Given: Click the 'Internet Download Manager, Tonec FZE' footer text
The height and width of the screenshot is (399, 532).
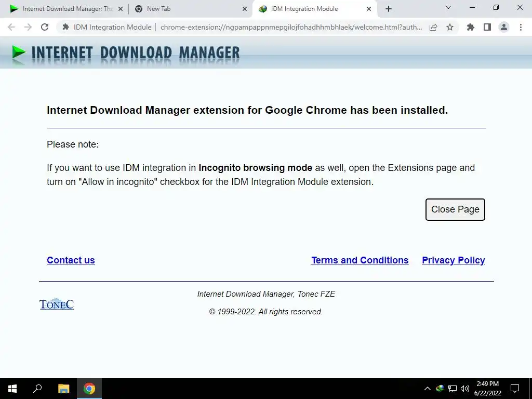Looking at the screenshot, I should click(266, 294).
